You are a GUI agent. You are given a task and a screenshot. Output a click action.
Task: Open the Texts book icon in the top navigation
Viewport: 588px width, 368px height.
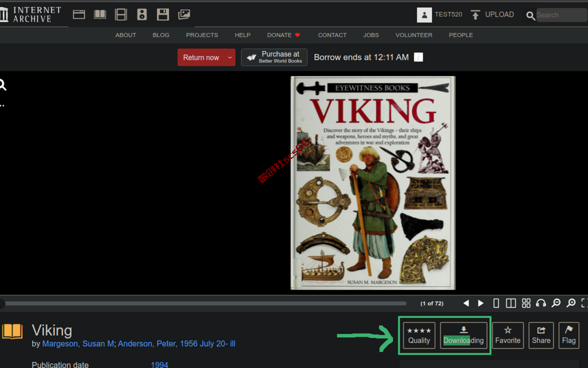click(100, 15)
